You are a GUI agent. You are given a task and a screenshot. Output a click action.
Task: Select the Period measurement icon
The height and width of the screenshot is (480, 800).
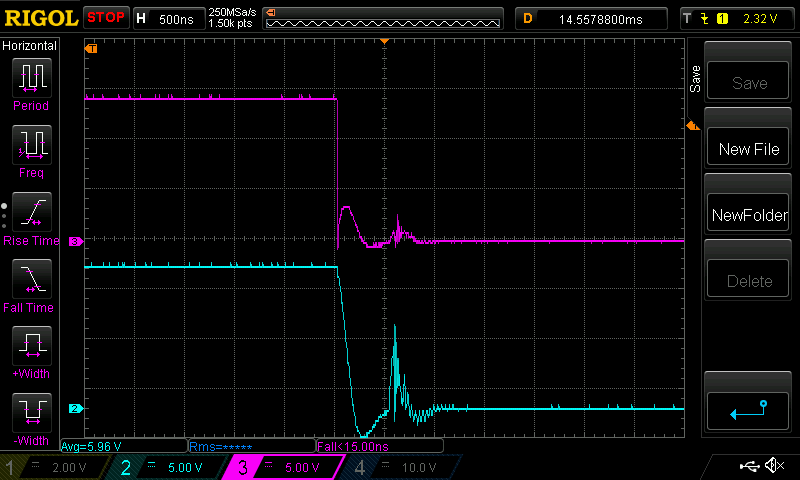coord(31,78)
